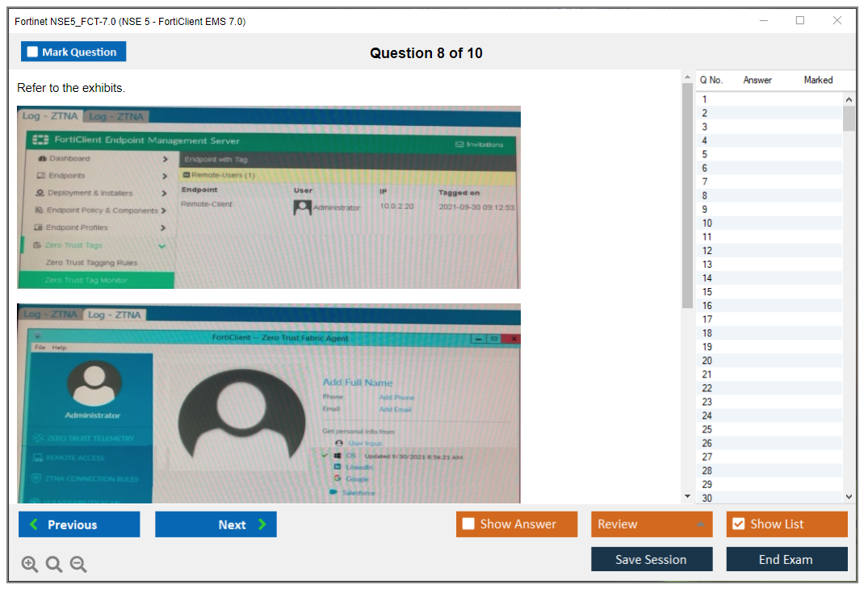Click the zoom in magnifier icon

click(x=30, y=565)
